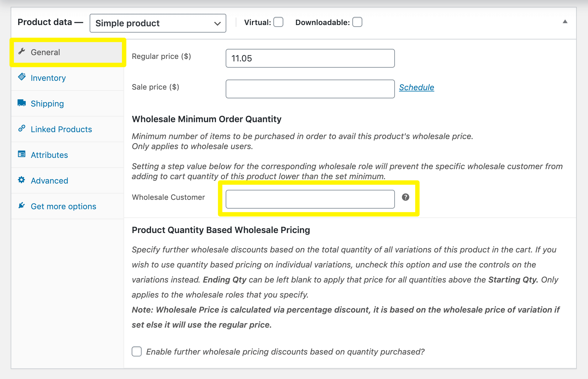The height and width of the screenshot is (379, 588).
Task: Enable the Virtual checkbox
Action: [x=278, y=22]
